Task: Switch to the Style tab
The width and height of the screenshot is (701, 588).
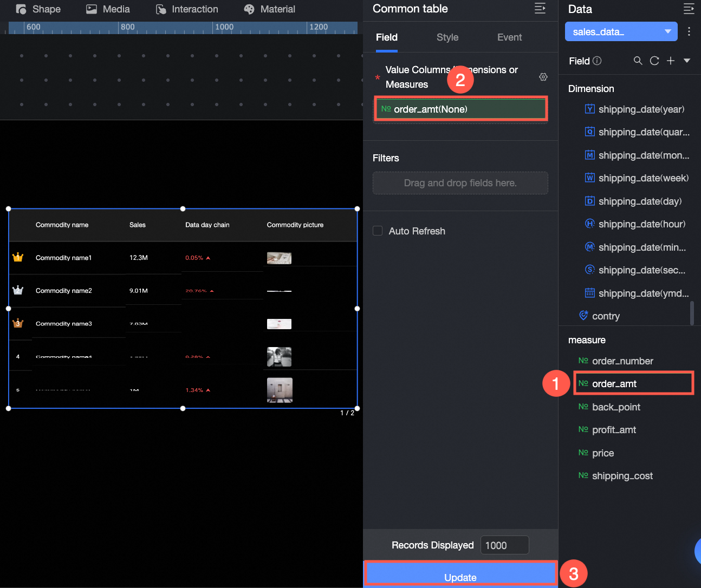Action: click(x=447, y=37)
